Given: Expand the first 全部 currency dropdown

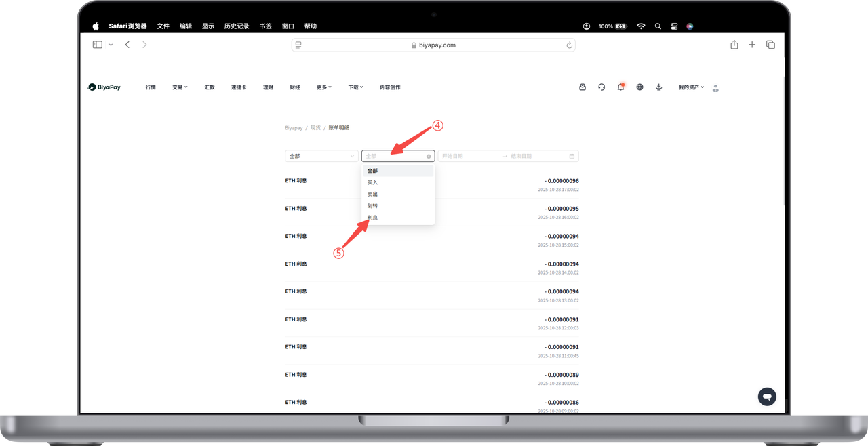Looking at the screenshot, I should pyautogui.click(x=321, y=156).
